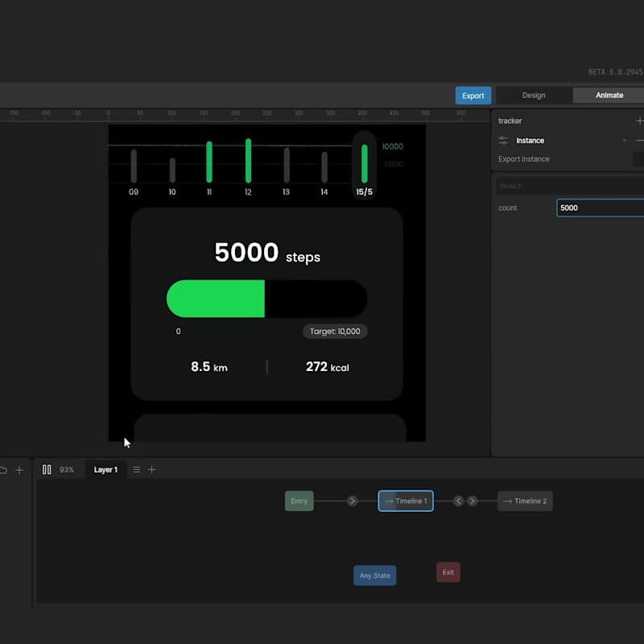Select the Timeline 2 state node
Screen dimensions: 644x644
click(x=525, y=501)
